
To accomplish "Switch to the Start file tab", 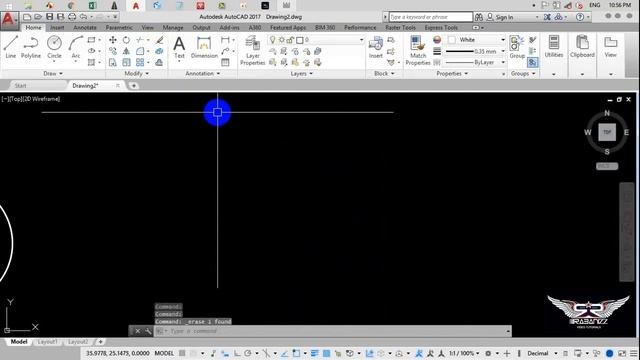I will point(20,86).
